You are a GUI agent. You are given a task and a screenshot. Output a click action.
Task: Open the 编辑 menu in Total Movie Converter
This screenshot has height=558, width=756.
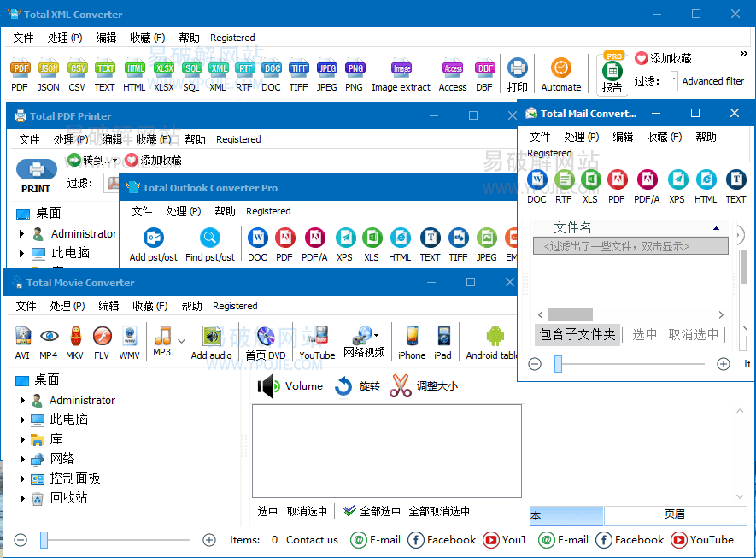(108, 306)
